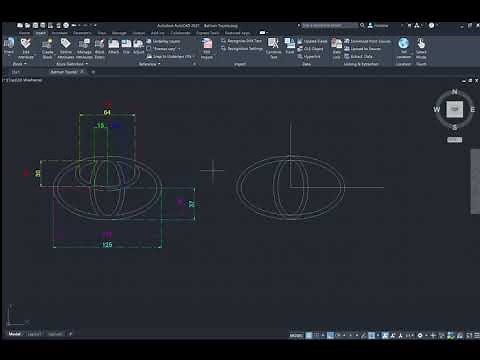Switch to the Express Tools tab
The image size is (480, 360).
pyautogui.click(x=208, y=33)
